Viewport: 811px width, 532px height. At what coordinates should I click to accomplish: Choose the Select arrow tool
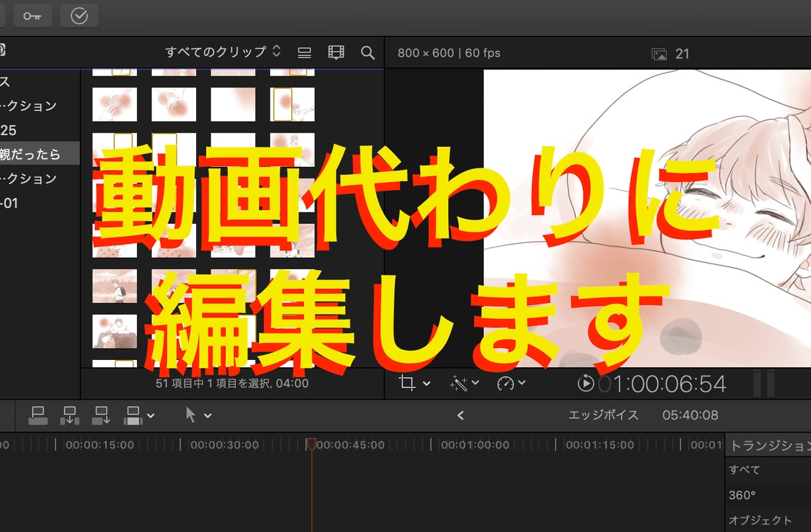(x=191, y=415)
